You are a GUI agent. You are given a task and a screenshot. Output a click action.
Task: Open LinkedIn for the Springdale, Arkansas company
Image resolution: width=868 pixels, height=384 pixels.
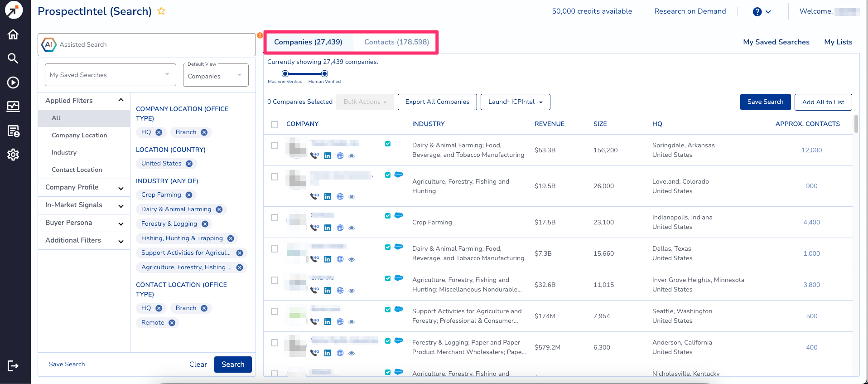pyautogui.click(x=328, y=156)
